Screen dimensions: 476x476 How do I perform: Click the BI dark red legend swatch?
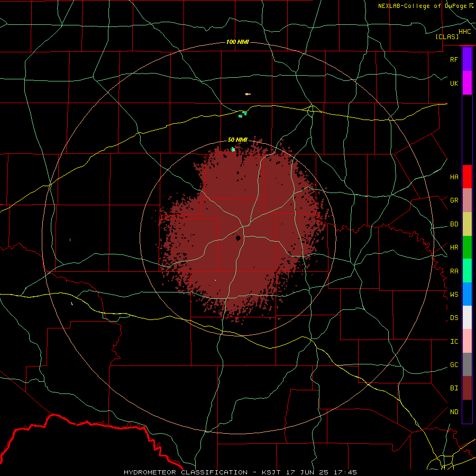pyautogui.click(x=467, y=388)
